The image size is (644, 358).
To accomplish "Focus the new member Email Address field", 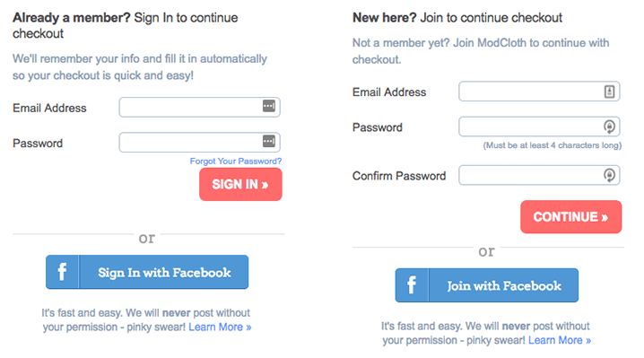I will point(539,92).
